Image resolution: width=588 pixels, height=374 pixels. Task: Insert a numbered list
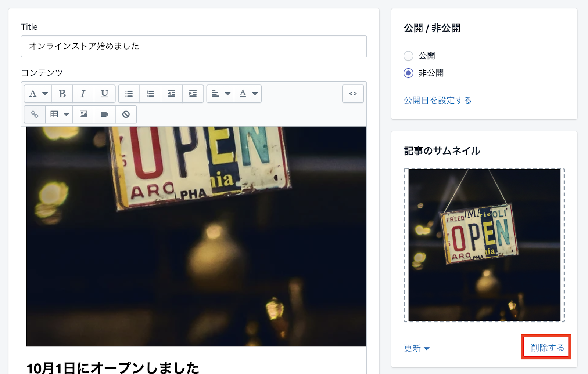coord(150,94)
